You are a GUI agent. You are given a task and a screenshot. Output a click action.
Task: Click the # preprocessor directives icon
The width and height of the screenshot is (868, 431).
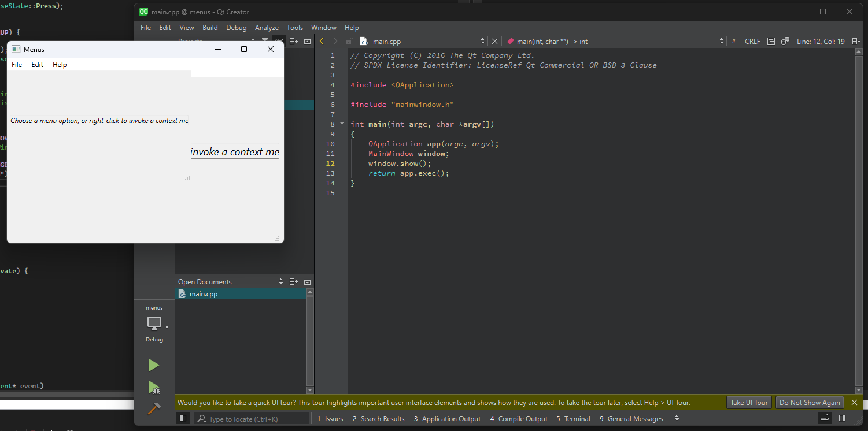[734, 41]
